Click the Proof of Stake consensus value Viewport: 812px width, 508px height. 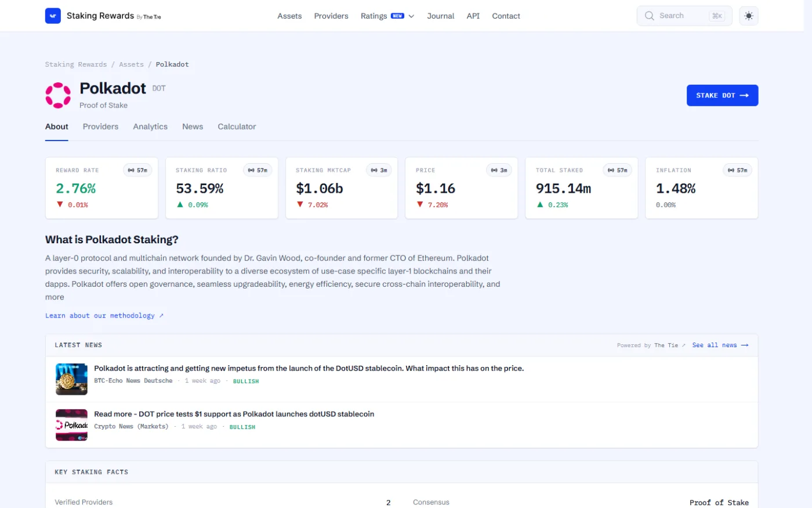(719, 503)
